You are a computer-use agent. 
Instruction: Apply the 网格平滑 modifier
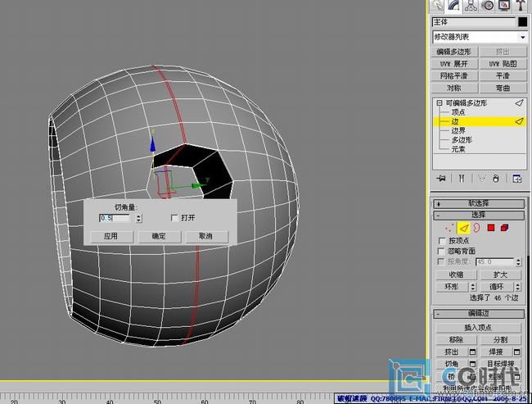click(454, 75)
